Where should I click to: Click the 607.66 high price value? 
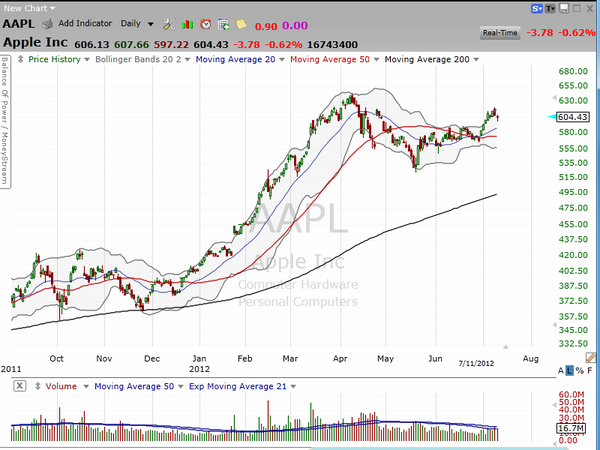click(132, 45)
